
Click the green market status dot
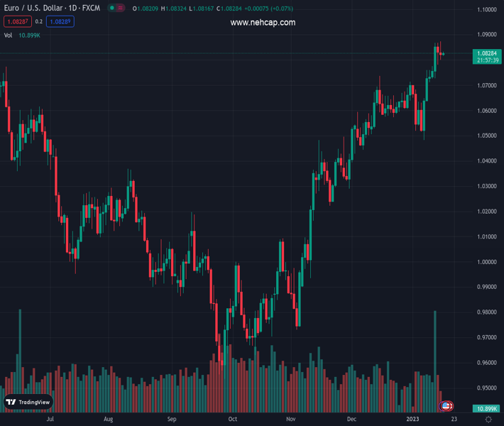pos(112,9)
